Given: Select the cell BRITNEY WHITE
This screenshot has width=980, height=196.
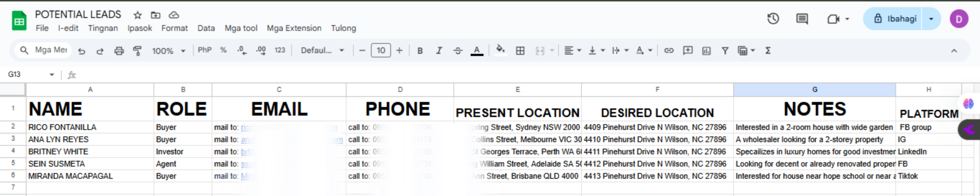Looking at the screenshot, I should point(90,151).
